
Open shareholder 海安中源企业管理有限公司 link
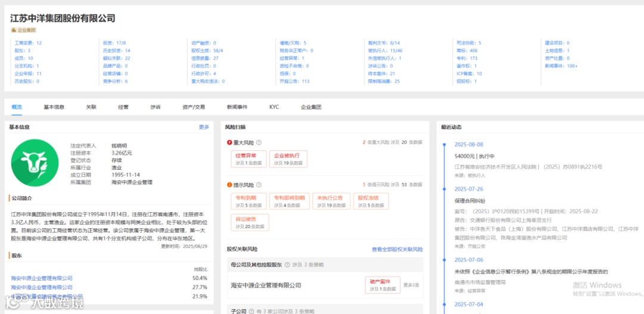coord(42,278)
